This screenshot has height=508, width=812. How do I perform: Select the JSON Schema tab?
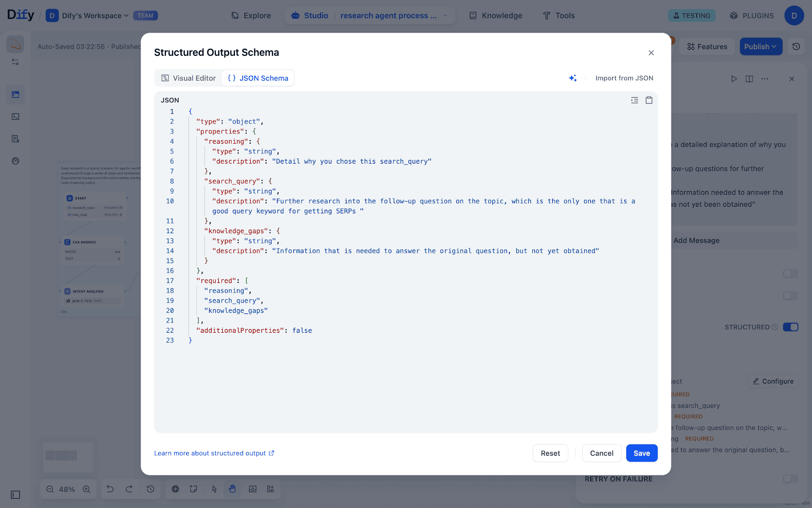click(x=258, y=78)
